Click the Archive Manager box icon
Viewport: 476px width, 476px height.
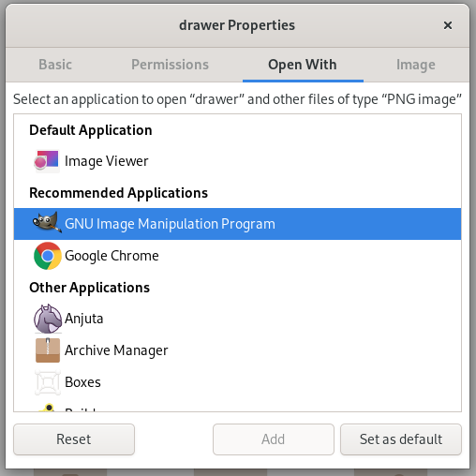[48, 350]
